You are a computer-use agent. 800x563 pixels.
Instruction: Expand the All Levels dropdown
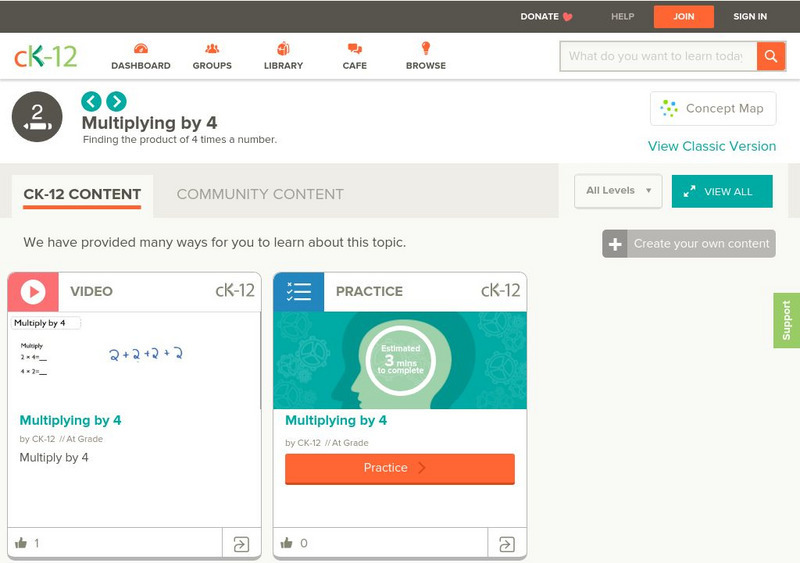coord(618,191)
